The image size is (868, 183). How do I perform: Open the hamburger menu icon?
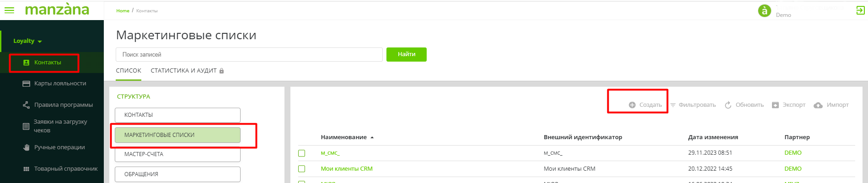point(9,10)
